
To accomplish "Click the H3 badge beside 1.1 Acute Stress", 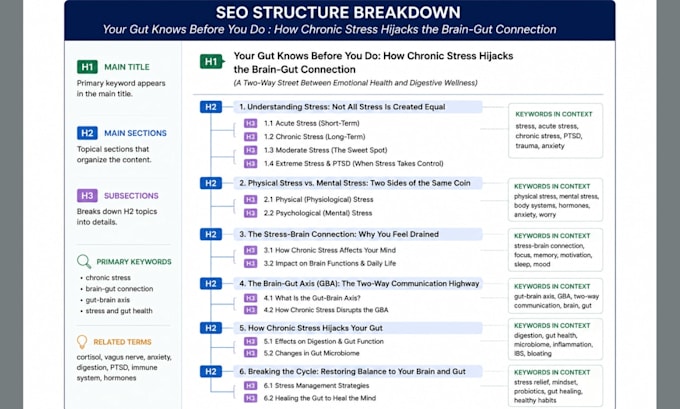I will [250, 123].
